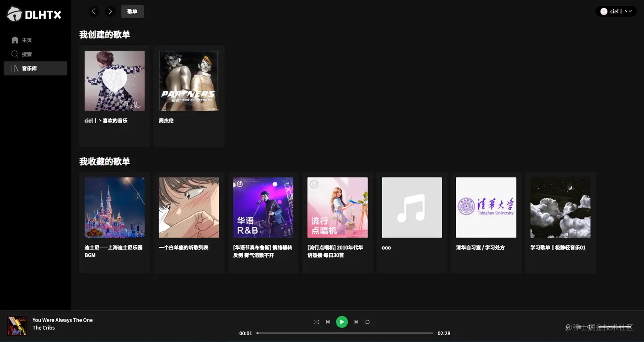Screen dimensions: 644x342
Task: Seek using the playback progress bar
Action: coord(345,333)
